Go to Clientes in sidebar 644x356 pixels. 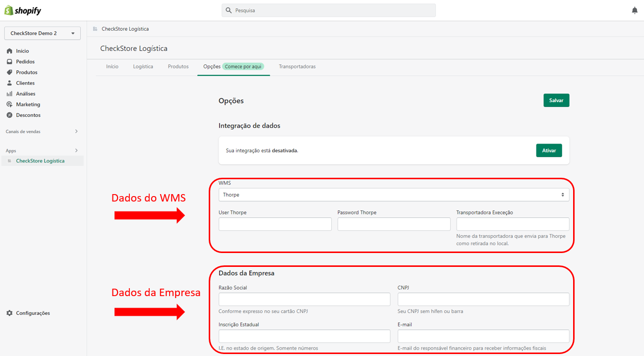pyautogui.click(x=25, y=83)
